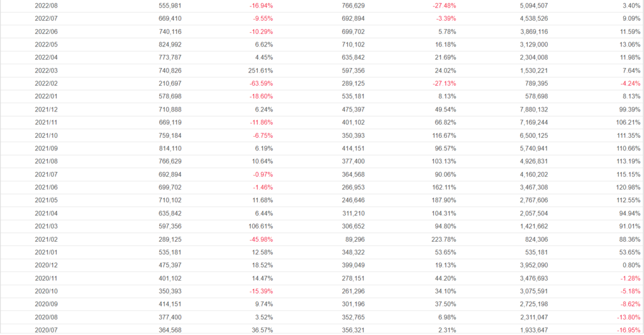Click the 251.61% growth value
Viewport: 644px width, 335px height.
coord(260,70)
